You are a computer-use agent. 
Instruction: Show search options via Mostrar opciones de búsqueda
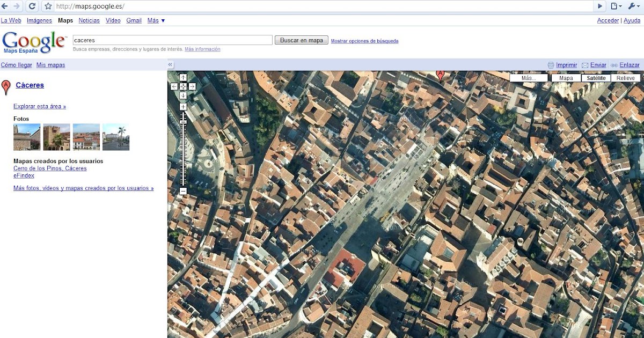coord(364,41)
